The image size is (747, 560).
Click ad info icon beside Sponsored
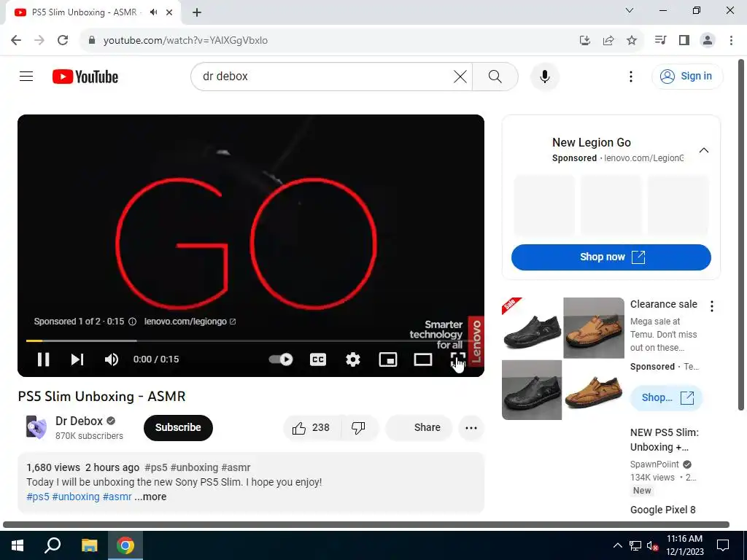133,322
